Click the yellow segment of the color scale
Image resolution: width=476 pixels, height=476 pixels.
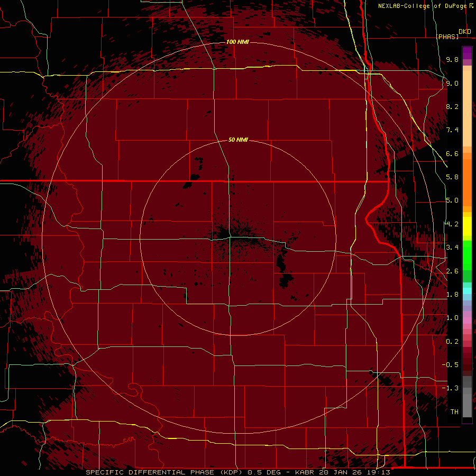point(467,226)
